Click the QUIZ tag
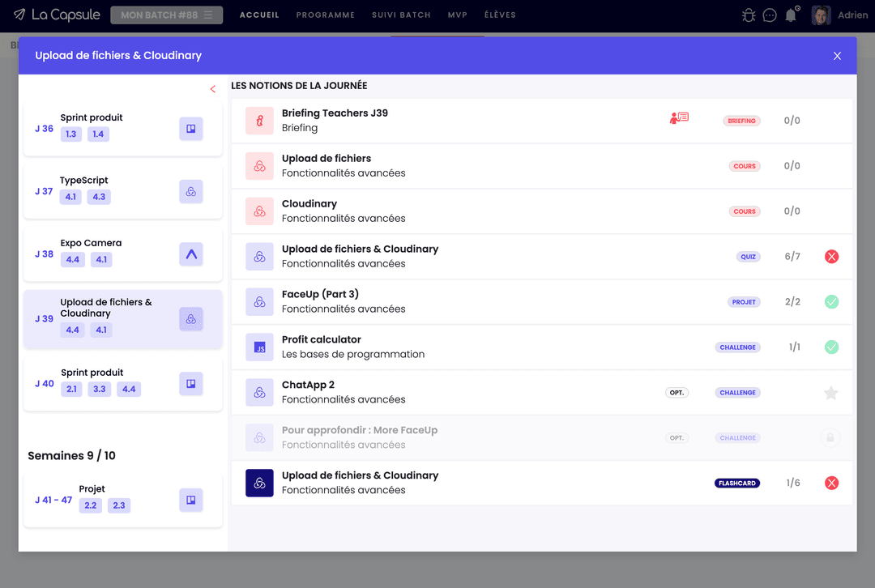 (749, 257)
